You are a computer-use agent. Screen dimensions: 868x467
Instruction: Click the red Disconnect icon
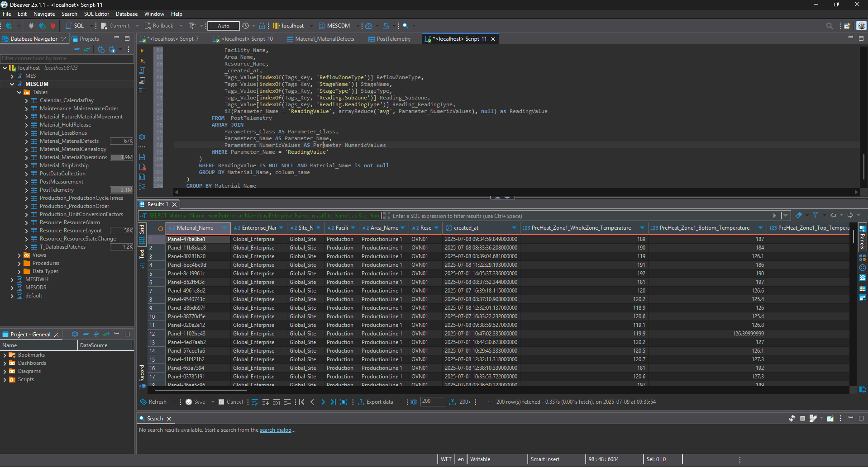point(53,26)
